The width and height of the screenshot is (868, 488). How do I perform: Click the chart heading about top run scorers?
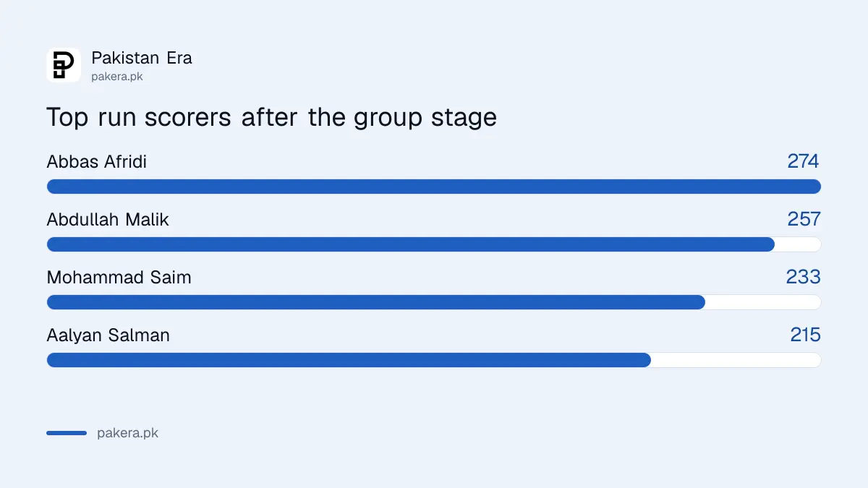[271, 117]
